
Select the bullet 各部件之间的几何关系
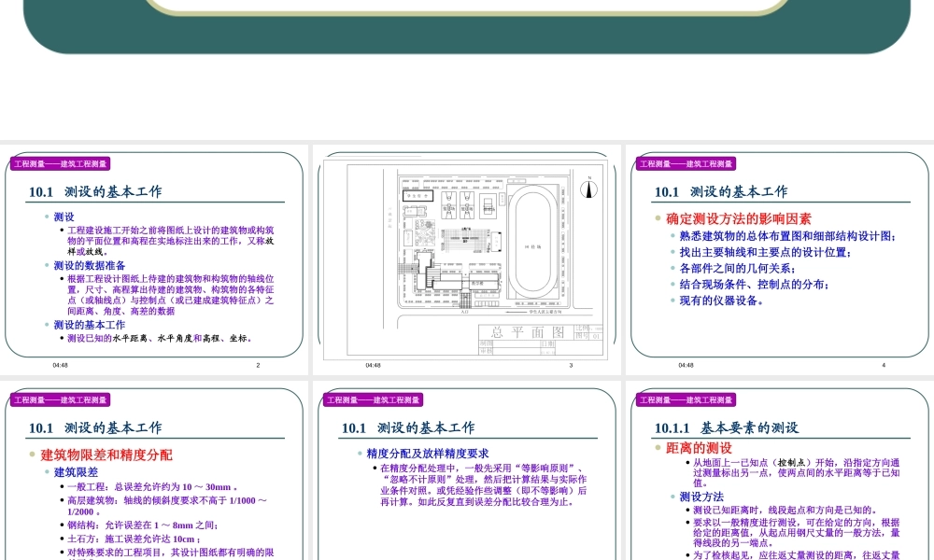(x=738, y=269)
